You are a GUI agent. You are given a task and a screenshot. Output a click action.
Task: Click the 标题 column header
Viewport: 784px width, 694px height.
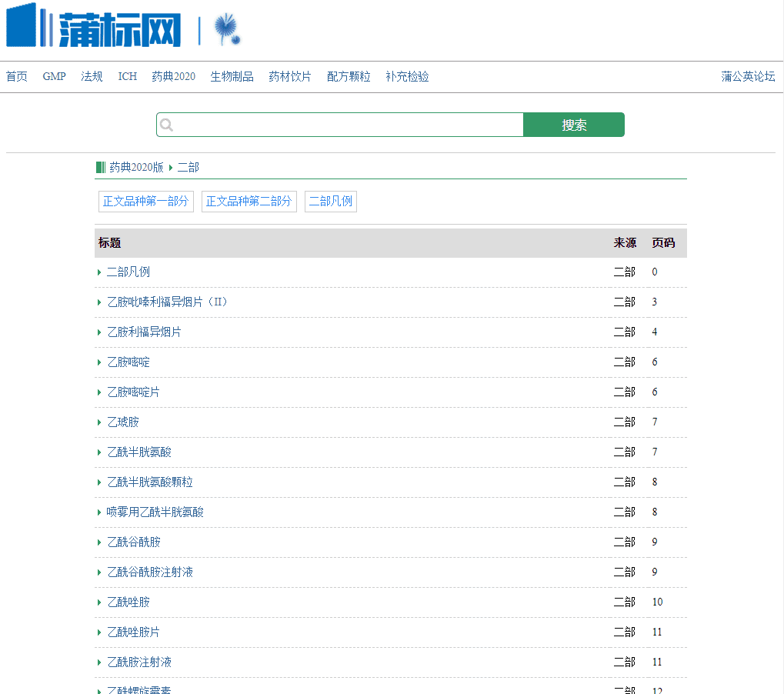click(109, 243)
